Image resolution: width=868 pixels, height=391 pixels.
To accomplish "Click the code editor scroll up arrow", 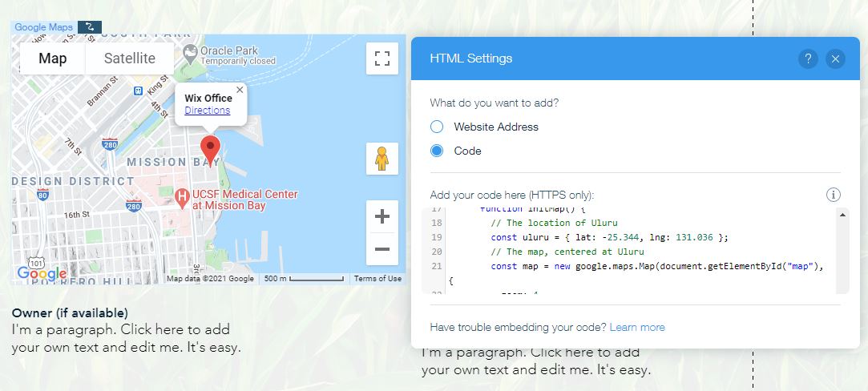I will 842,216.
